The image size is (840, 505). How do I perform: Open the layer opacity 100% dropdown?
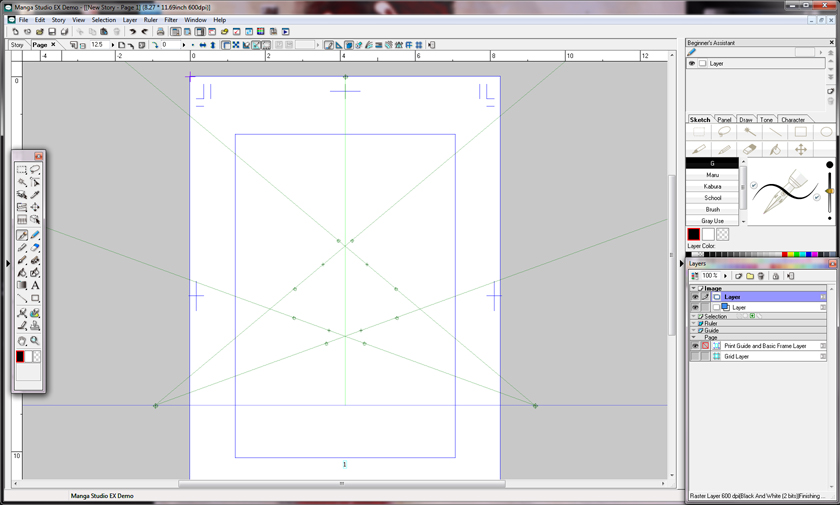(x=725, y=276)
